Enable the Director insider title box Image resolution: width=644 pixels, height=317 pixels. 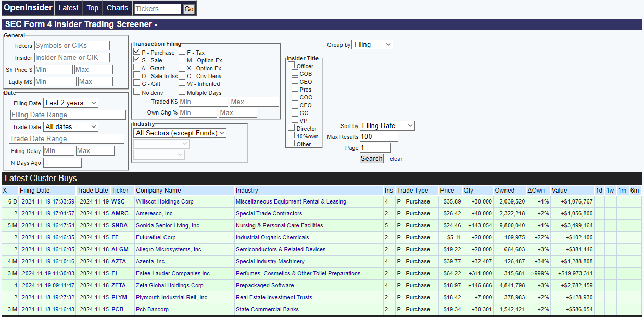[292, 128]
